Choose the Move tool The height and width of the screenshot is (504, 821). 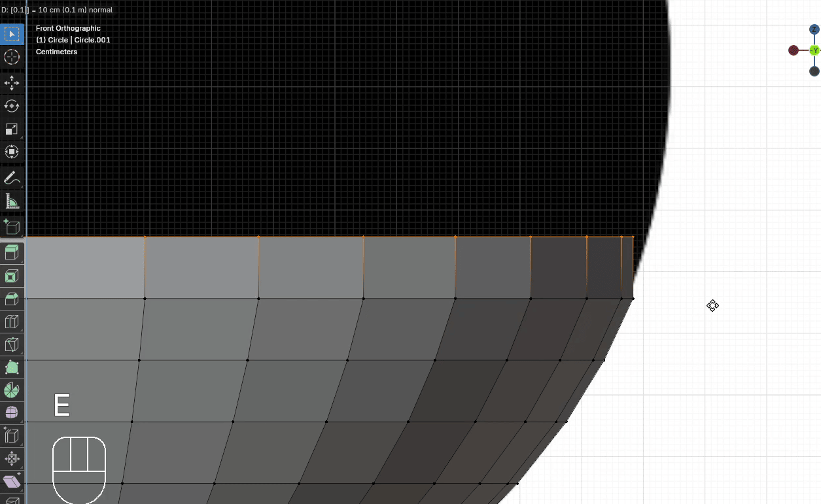[12, 83]
